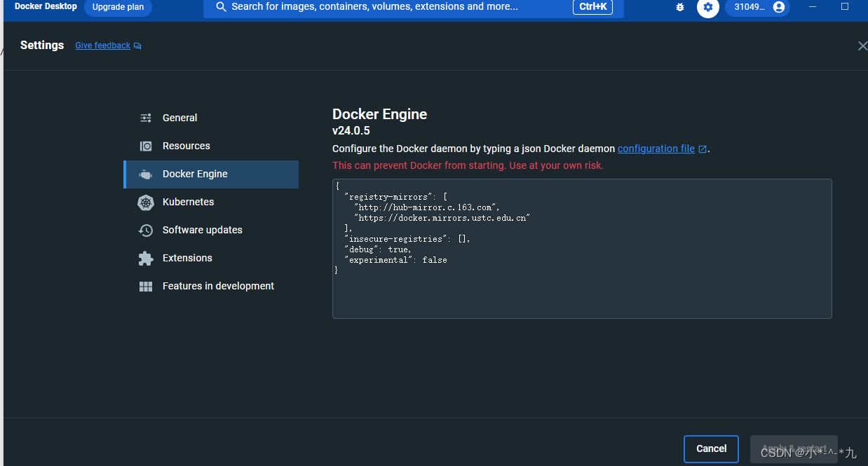Close the Settings panel with X
This screenshot has width=868, height=466.
pos(862,46)
